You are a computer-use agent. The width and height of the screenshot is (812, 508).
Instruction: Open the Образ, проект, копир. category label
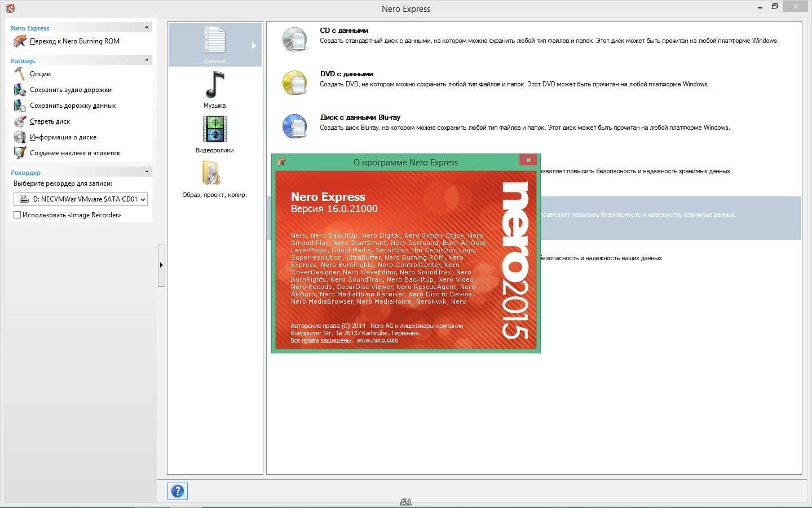pos(214,195)
